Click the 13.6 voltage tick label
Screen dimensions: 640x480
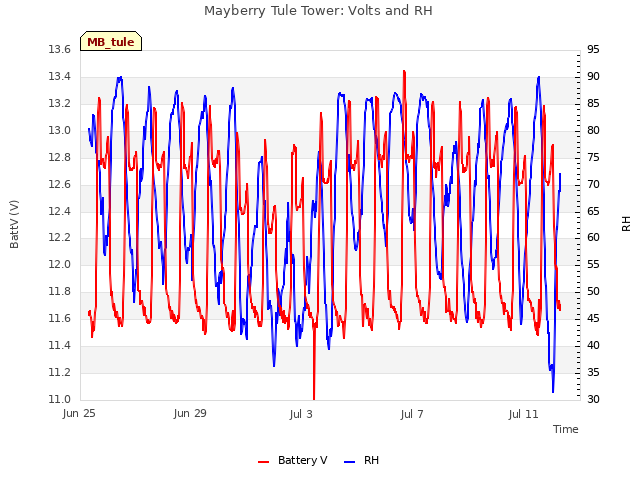coord(60,50)
